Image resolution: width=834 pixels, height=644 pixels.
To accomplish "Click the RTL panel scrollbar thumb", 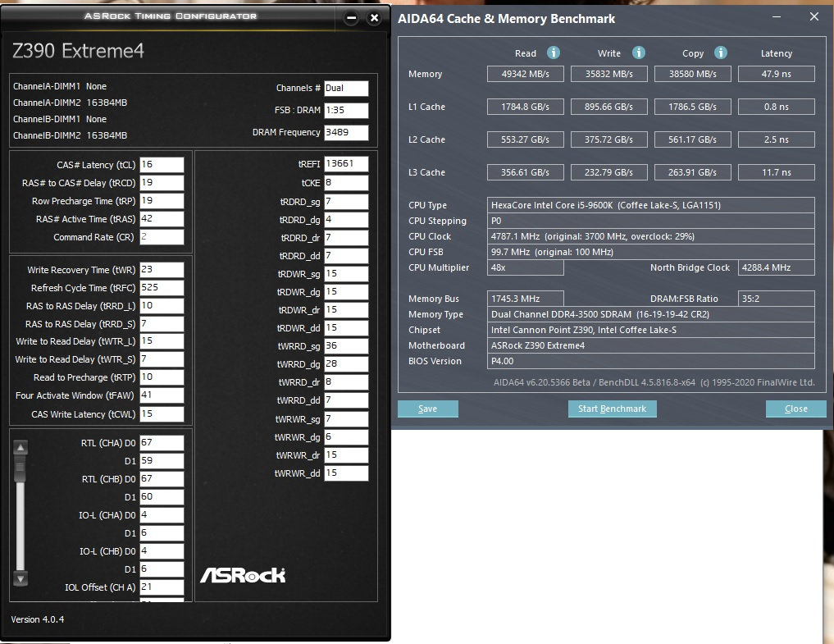I will 21,468.
